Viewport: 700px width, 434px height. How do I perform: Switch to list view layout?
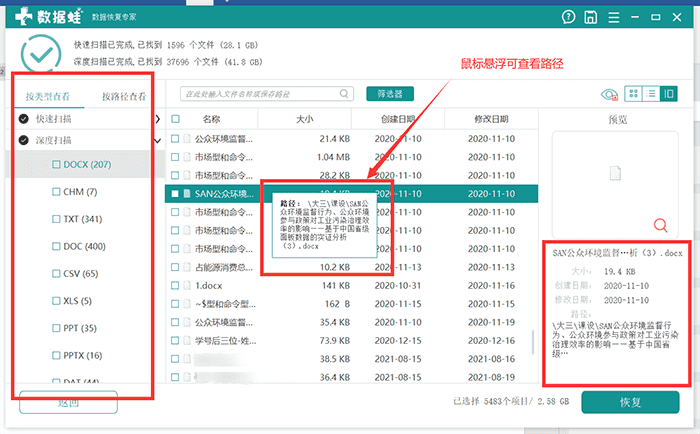(651, 93)
